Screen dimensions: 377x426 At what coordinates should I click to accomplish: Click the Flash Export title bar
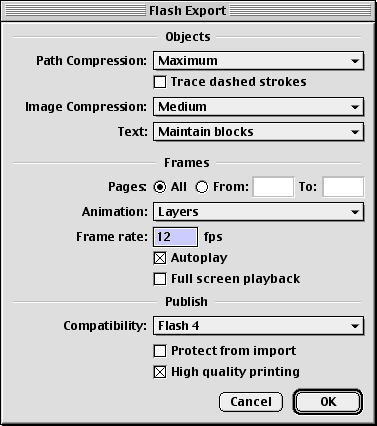coord(188,11)
